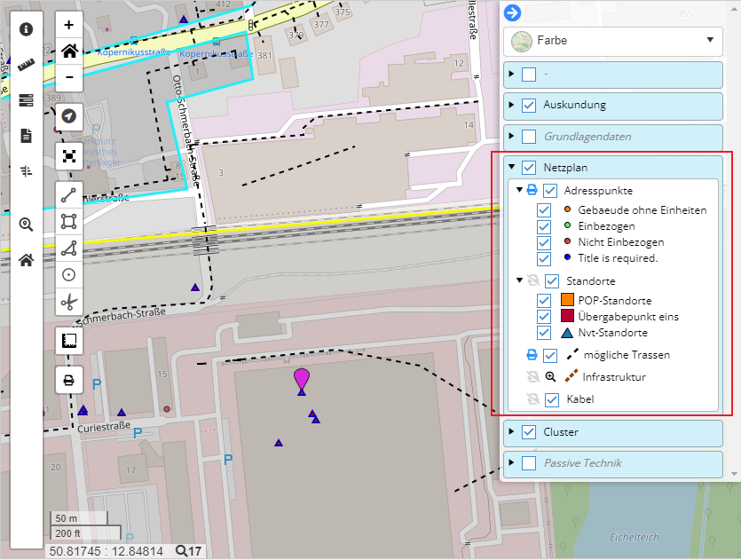Select the magenta pin marker on the map
This screenshot has width=741, height=560.
pyautogui.click(x=302, y=380)
